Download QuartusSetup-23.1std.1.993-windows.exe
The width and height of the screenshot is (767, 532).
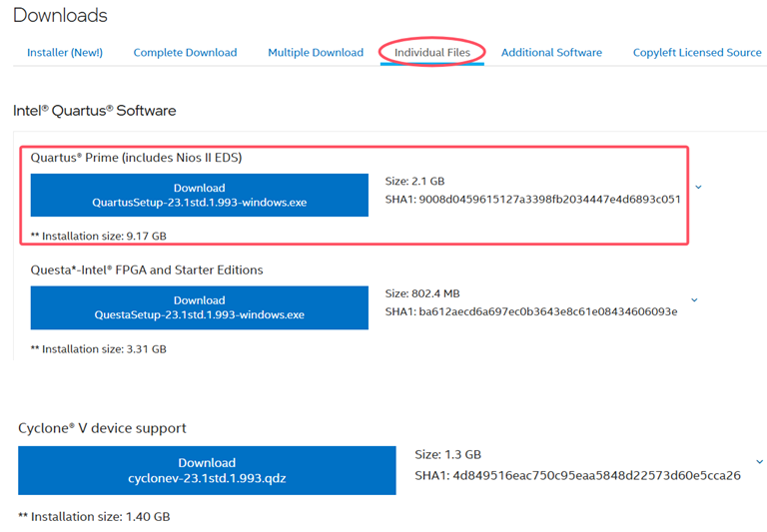tap(199, 195)
